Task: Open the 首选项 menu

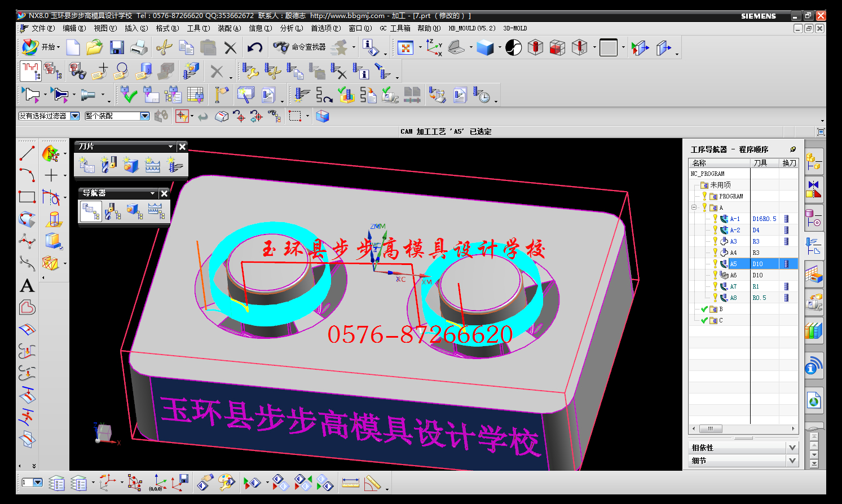Action: coord(325,28)
